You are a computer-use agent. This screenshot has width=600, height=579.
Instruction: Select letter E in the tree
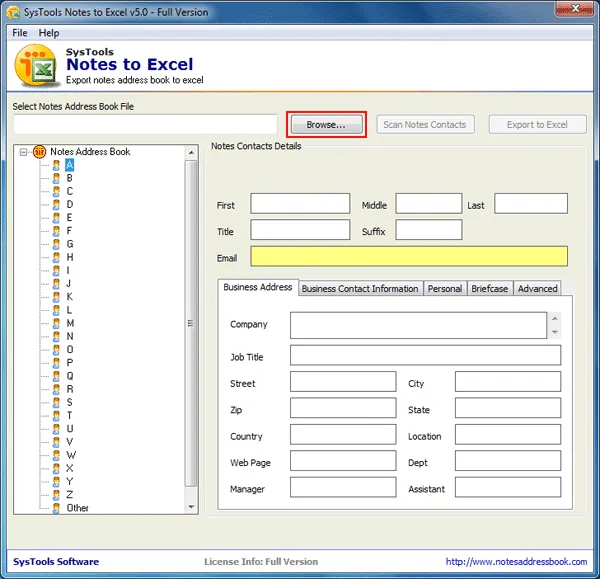point(70,217)
